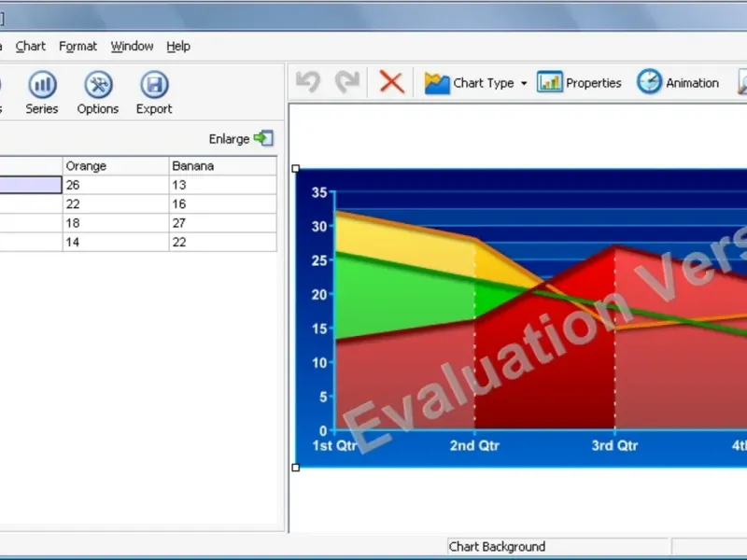
Task: Expand the Chart Type dropdown arrow
Action: [x=524, y=83]
